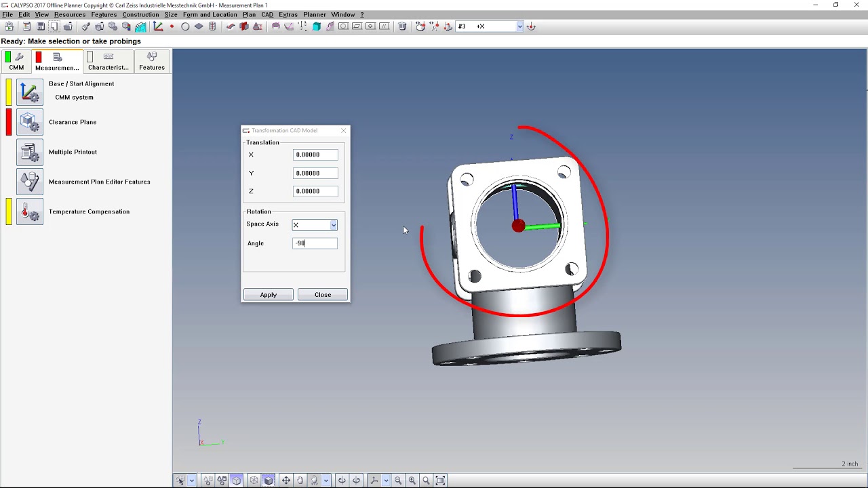Select the cylinder feature toolbar icon

213,26
